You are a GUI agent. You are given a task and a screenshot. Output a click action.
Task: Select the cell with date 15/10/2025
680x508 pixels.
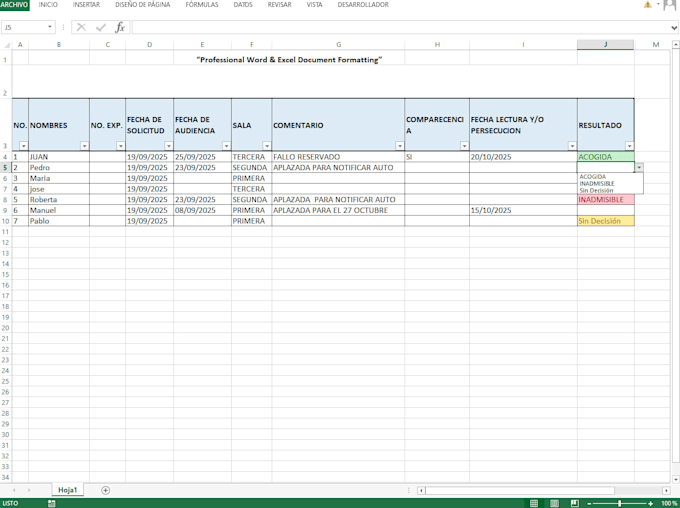tap(523, 210)
